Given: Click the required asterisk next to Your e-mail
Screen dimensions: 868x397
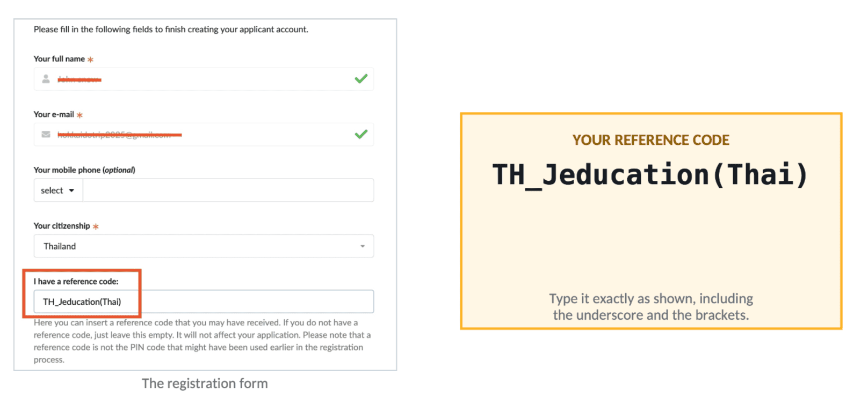Looking at the screenshot, I should pos(79,115).
